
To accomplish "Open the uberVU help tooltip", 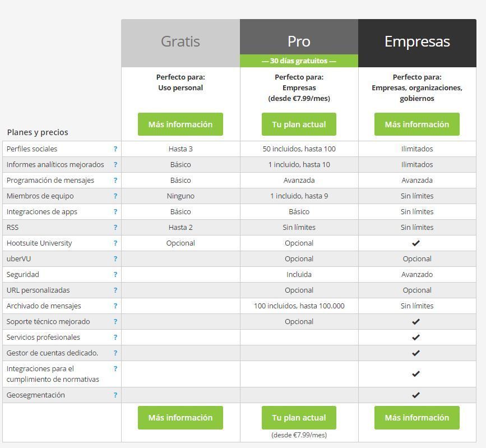I will (x=115, y=258).
